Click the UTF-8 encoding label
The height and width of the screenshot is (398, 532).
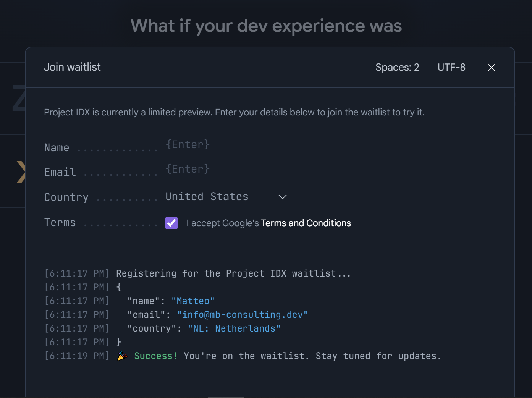coord(451,68)
